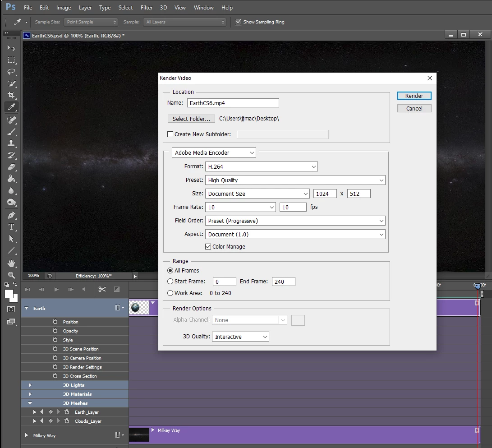This screenshot has height=448, width=492.
Task: Enable Create New Subfolder checkbox
Action: [x=170, y=134]
